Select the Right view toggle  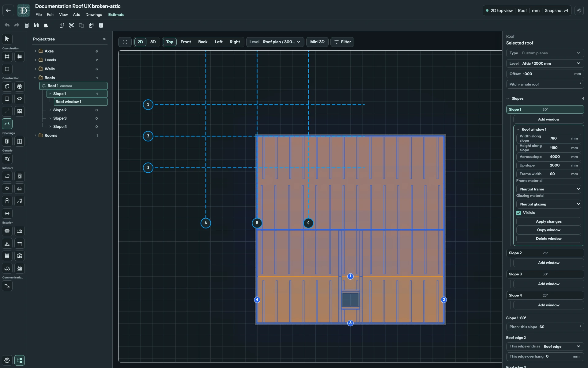(x=235, y=42)
